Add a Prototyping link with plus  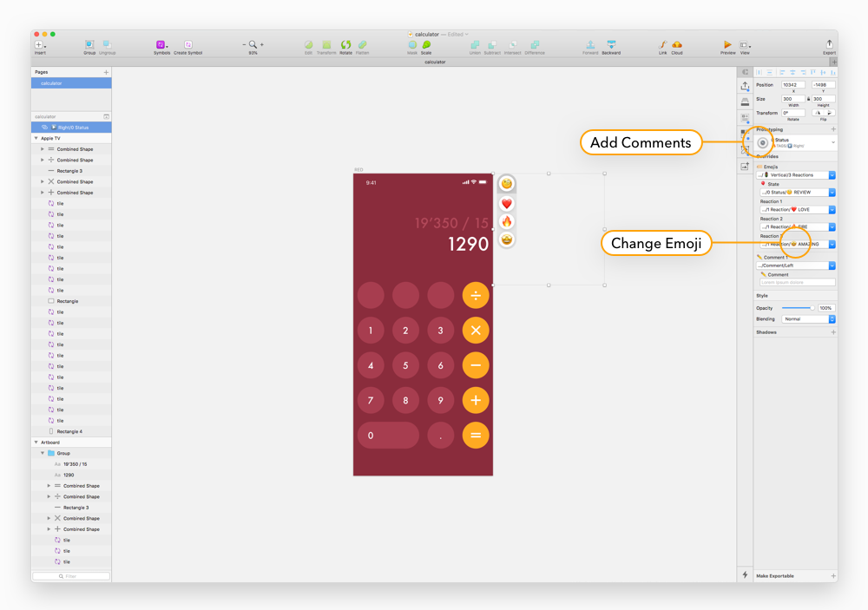pyautogui.click(x=833, y=129)
